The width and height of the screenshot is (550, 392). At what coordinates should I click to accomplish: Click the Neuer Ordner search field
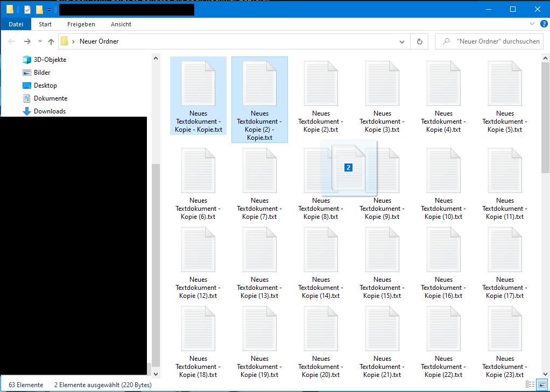click(489, 41)
